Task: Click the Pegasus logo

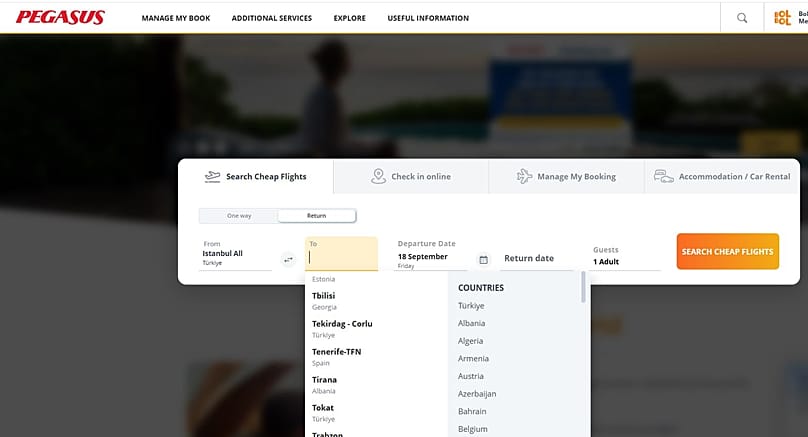Action: [60, 18]
